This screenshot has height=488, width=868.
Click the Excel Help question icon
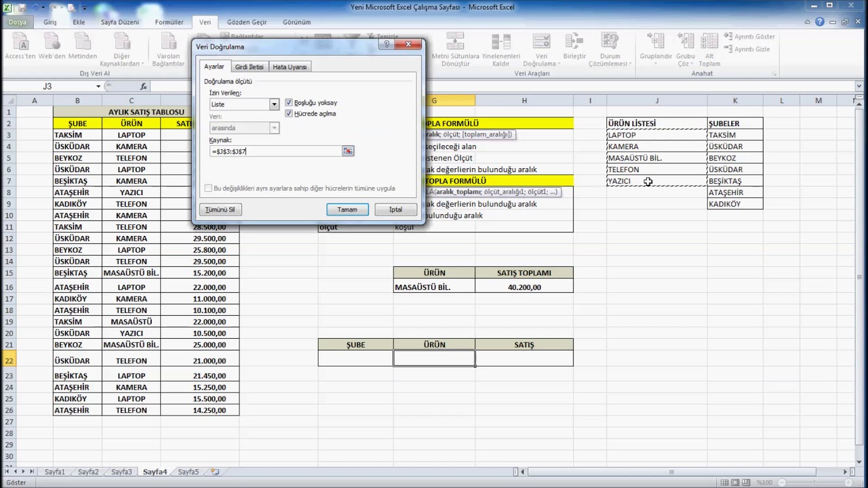pos(820,22)
